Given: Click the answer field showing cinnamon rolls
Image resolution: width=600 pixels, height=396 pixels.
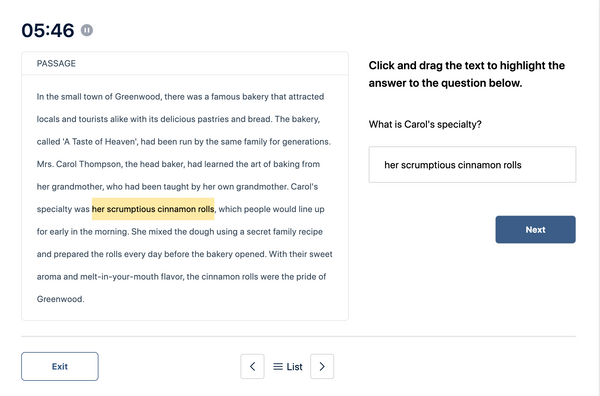Looking at the screenshot, I should point(472,165).
